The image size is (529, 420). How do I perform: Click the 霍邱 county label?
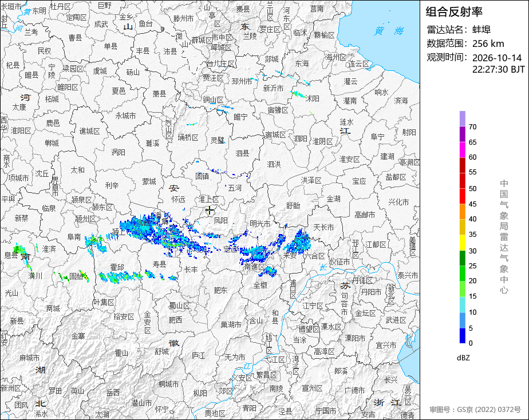117,268
